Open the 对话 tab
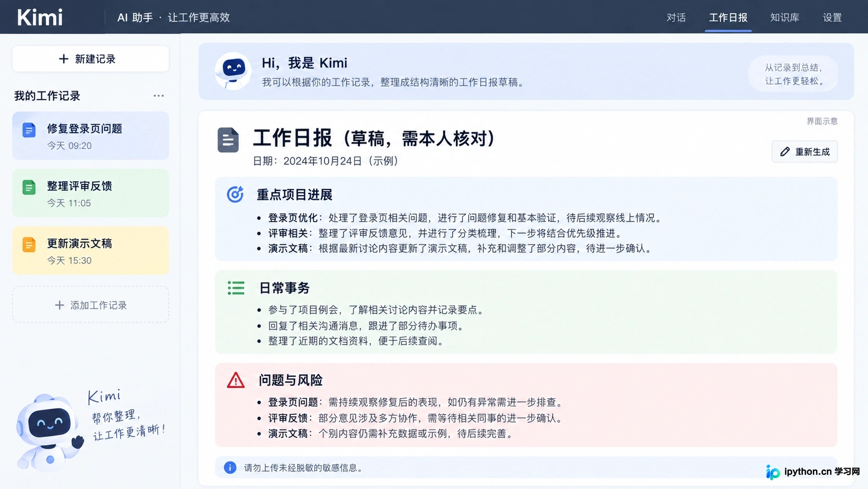The image size is (868, 489). pos(676,18)
